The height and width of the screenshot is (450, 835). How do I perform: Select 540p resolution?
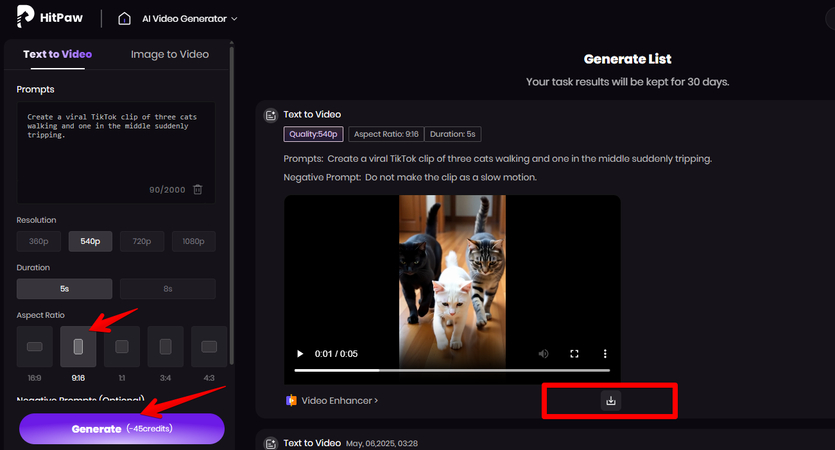pos(91,241)
